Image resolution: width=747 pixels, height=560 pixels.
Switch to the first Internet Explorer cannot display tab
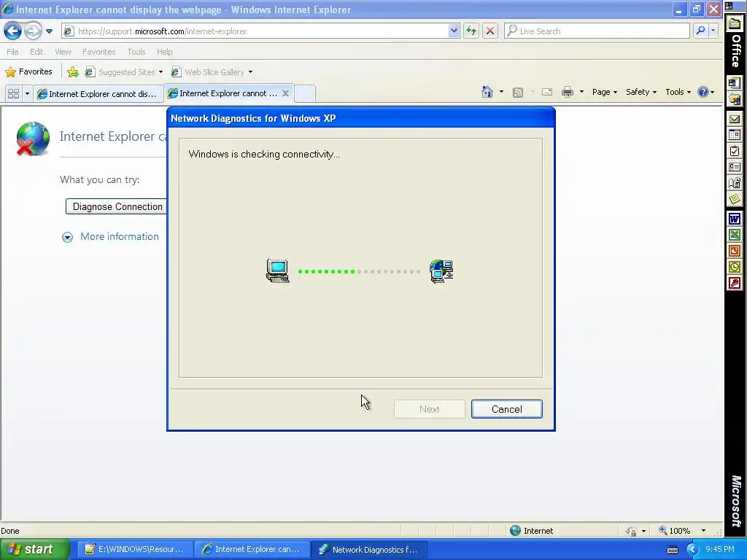[98, 94]
